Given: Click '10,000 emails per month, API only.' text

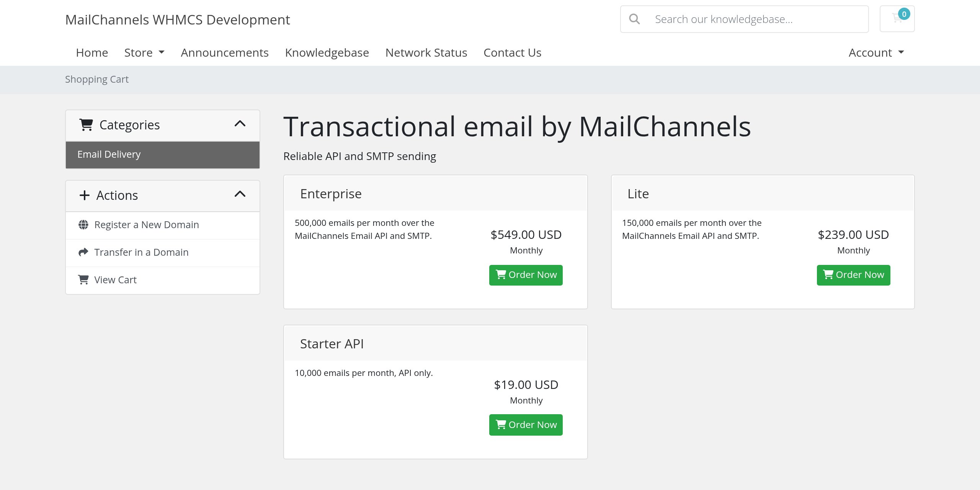Looking at the screenshot, I should point(364,373).
